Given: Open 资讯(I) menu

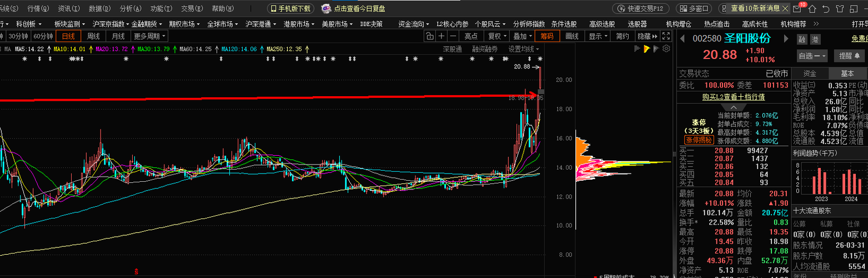Looking at the screenshot, I should [x=69, y=8].
